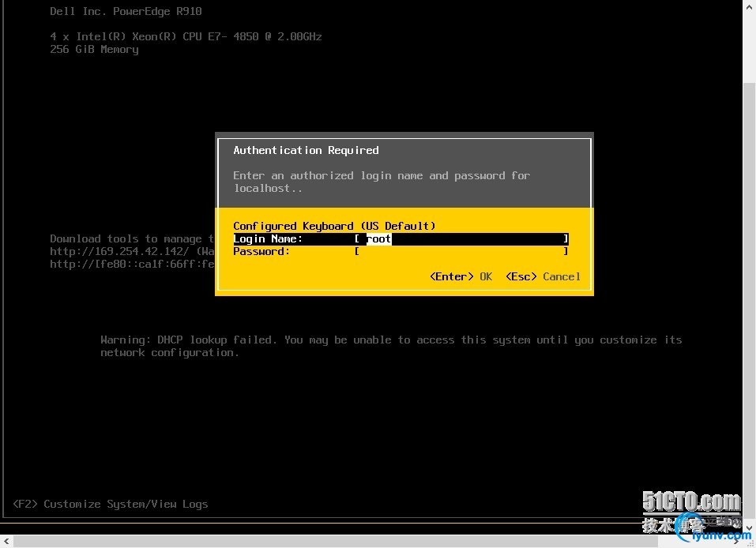Screen dimensions: 756x548
Task: Click the Authentication Required dialog title
Action: [x=306, y=150]
